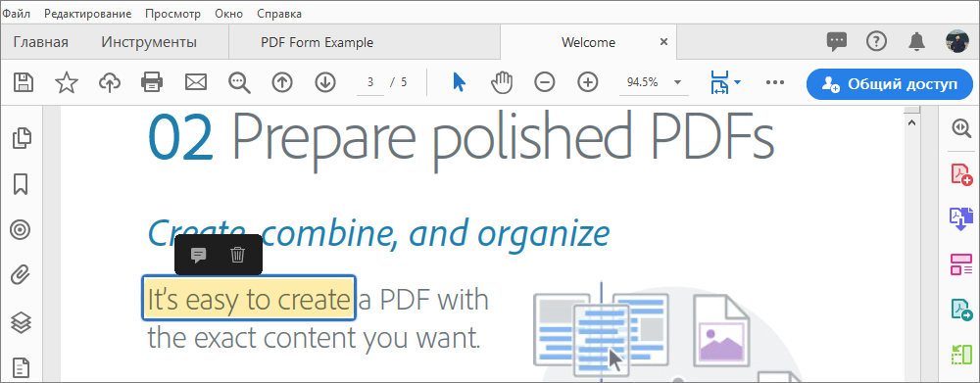Add a note to the highlight
Viewport: 980px width, 383px height.
point(198,255)
